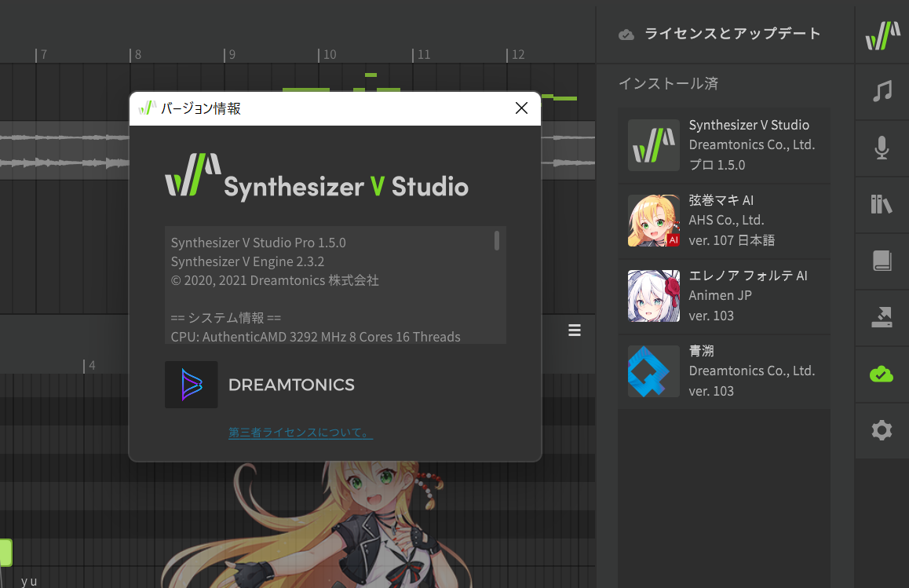The width and height of the screenshot is (909, 588).
Task: Click the ライセンスとアップデート panel title
Action: 732,34
